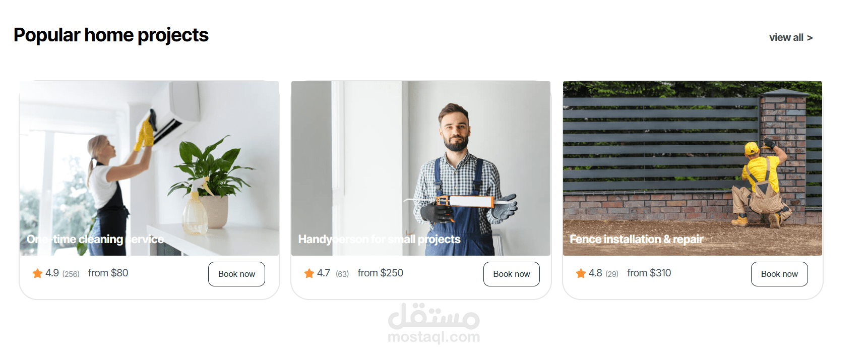Click the star icon beside 4.9 rating
Screen dimensions: 868x352
click(x=37, y=273)
